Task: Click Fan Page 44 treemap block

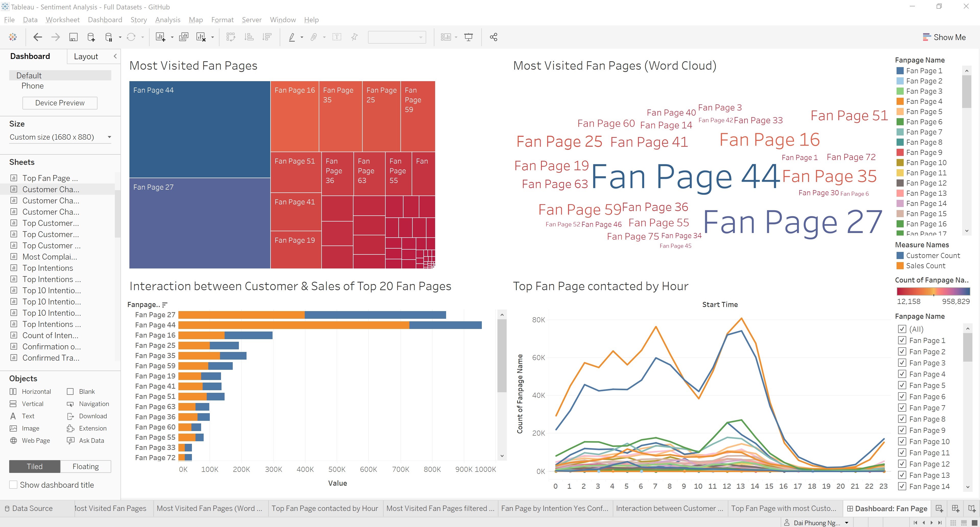Action: click(200, 129)
